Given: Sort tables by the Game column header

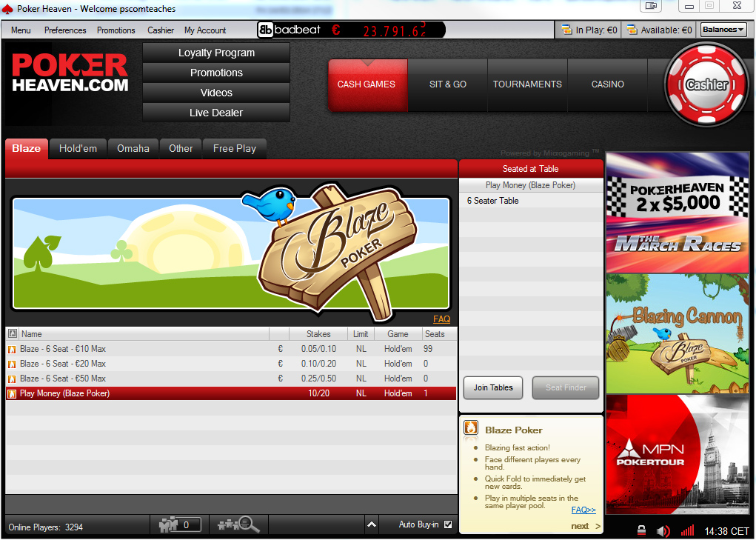Looking at the screenshot, I should click(x=398, y=333).
